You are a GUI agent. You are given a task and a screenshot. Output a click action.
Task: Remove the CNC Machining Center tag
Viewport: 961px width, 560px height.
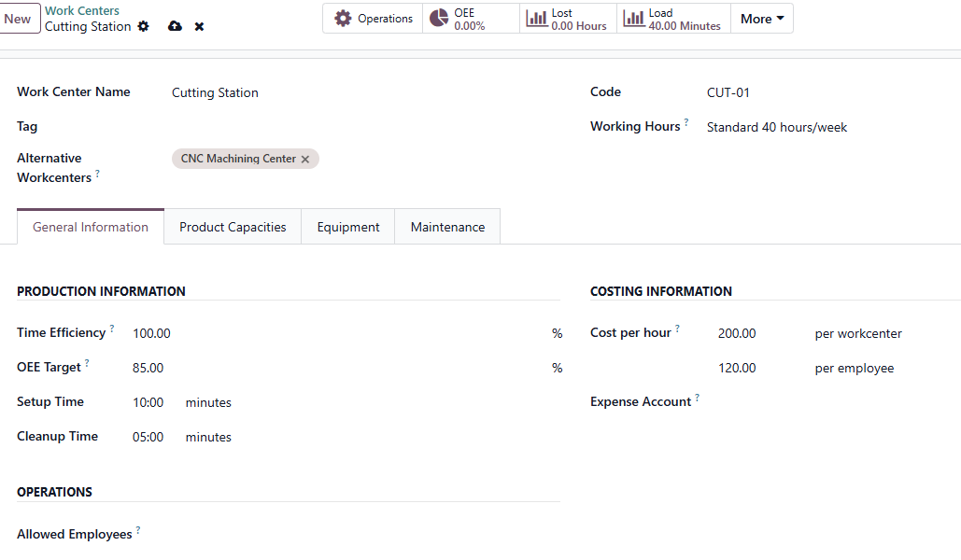coord(305,160)
